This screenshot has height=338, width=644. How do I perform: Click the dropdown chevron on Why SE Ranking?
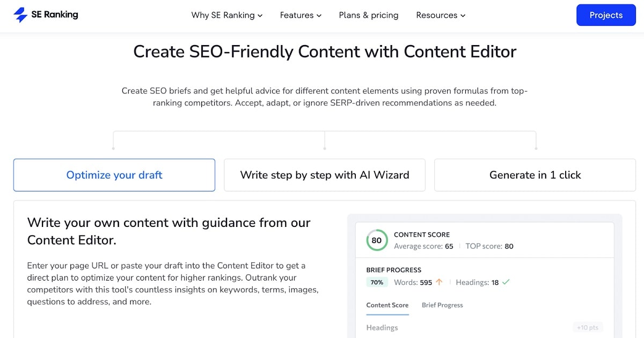pos(261,16)
